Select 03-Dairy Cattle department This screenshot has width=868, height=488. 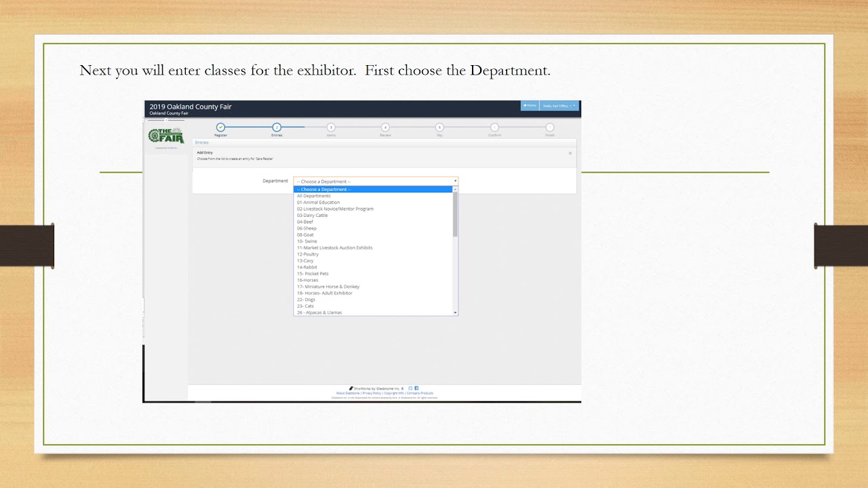click(373, 216)
